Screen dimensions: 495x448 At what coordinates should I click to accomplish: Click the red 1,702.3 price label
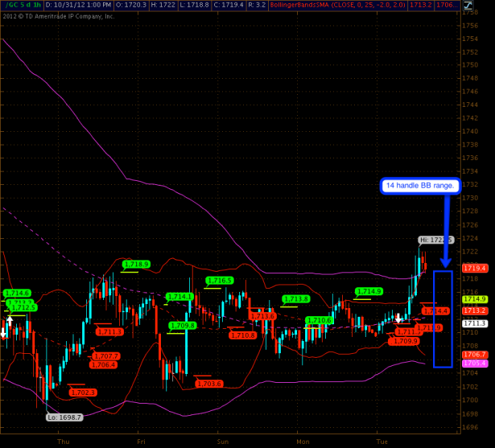tap(82, 393)
